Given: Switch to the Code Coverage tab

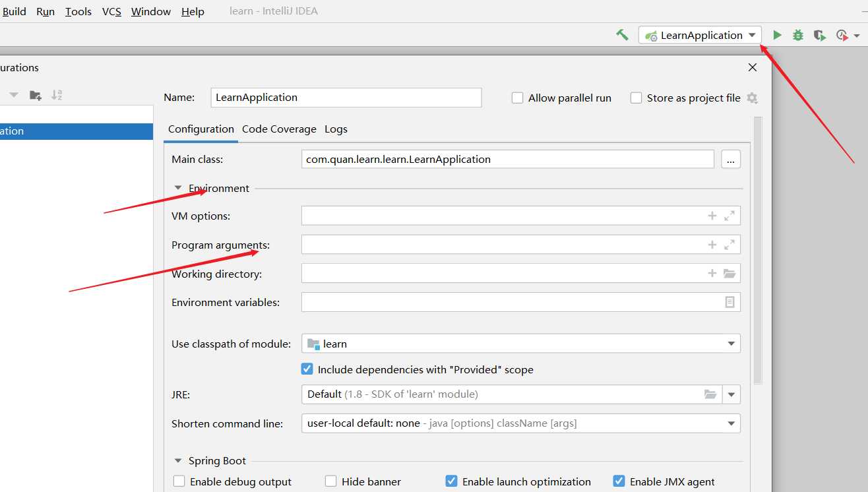Looking at the screenshot, I should (279, 129).
